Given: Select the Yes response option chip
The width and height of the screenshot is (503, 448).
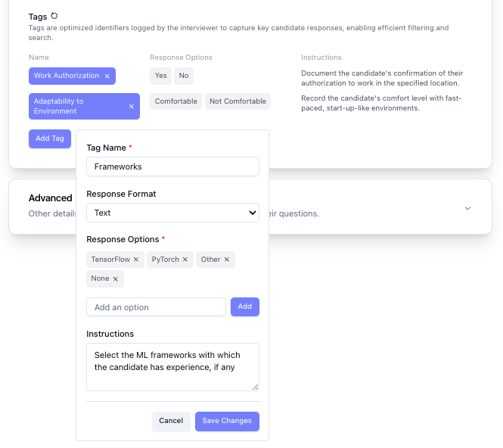Looking at the screenshot, I should pyautogui.click(x=160, y=76).
